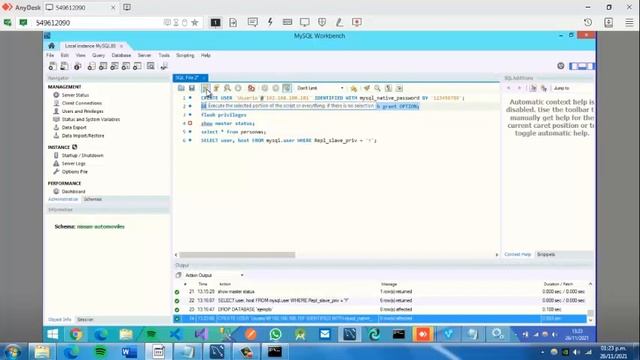
Task: Toggle auto-commit mode button
Action: click(287, 88)
